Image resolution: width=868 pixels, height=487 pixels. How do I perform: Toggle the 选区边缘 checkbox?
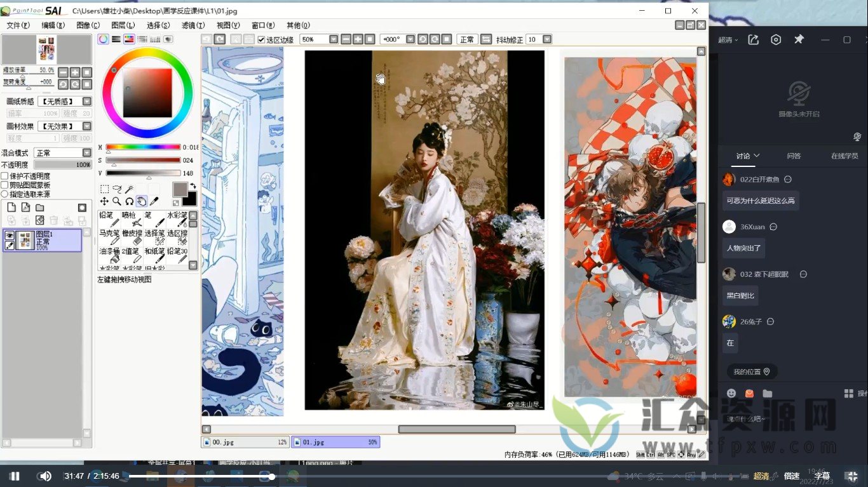(x=261, y=39)
